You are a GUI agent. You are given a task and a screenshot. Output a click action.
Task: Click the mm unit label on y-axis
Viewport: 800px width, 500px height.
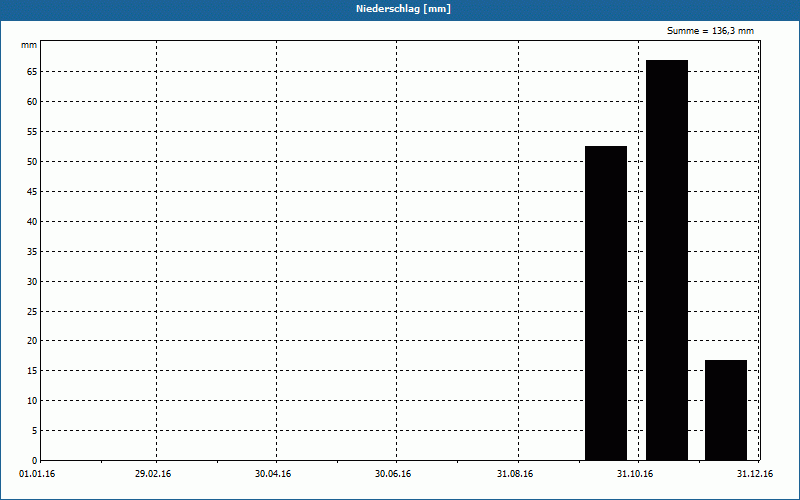click(x=29, y=45)
